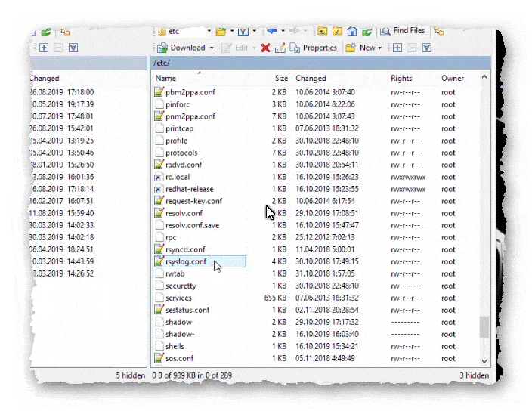Go to the root directory icon

point(337,31)
